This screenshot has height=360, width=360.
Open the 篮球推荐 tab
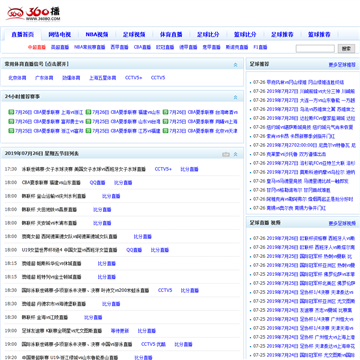click(x=319, y=35)
